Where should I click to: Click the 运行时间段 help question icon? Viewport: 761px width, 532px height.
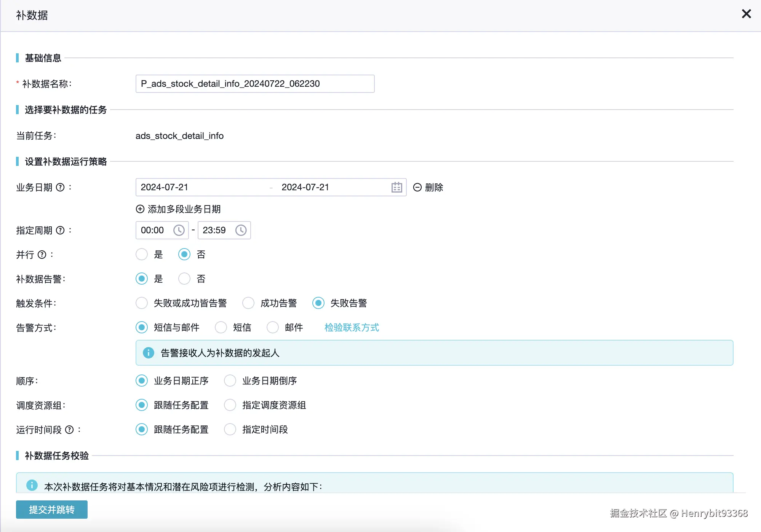click(x=69, y=430)
